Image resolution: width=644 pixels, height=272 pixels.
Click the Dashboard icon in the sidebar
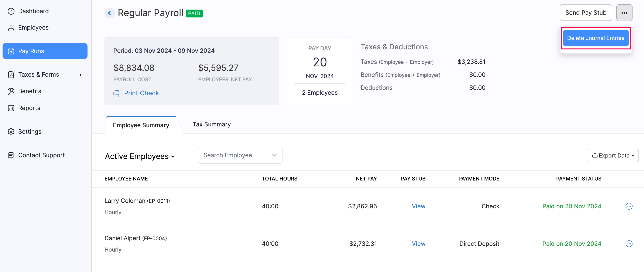[x=11, y=11]
